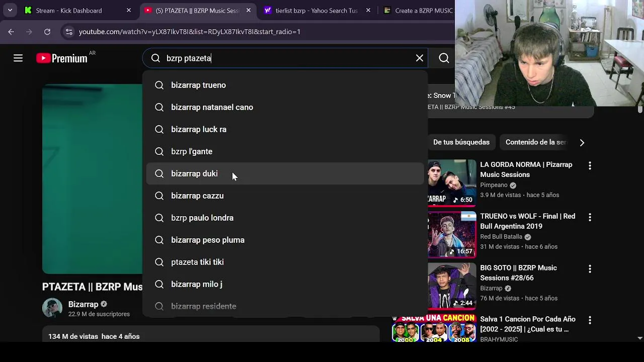The width and height of the screenshot is (644, 362).
Task: Choose suggestion bizarrap residente
Action: point(285,306)
